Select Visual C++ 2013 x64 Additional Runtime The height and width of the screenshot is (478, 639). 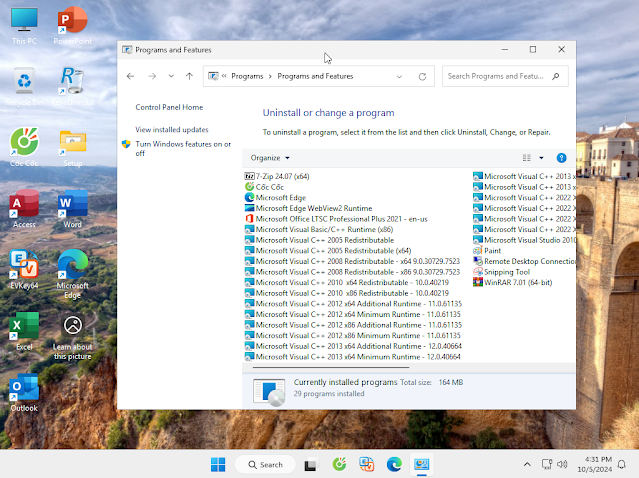pyautogui.click(x=353, y=346)
